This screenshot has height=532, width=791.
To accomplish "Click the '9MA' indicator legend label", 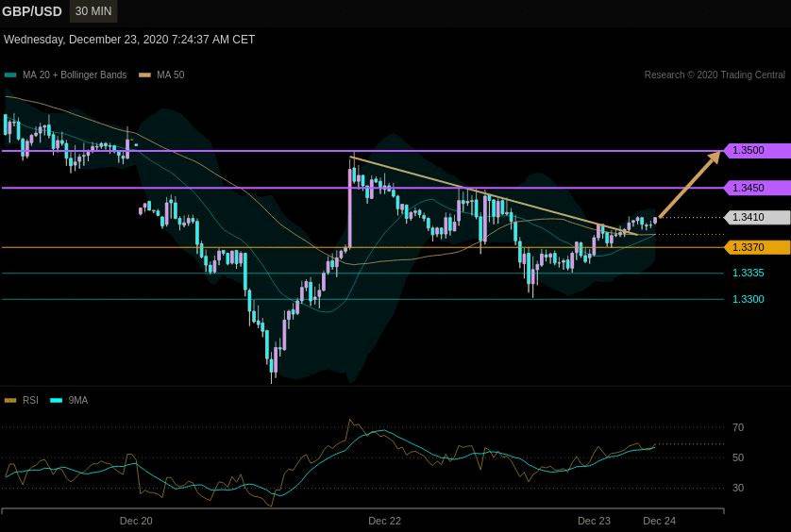I will click(x=78, y=400).
